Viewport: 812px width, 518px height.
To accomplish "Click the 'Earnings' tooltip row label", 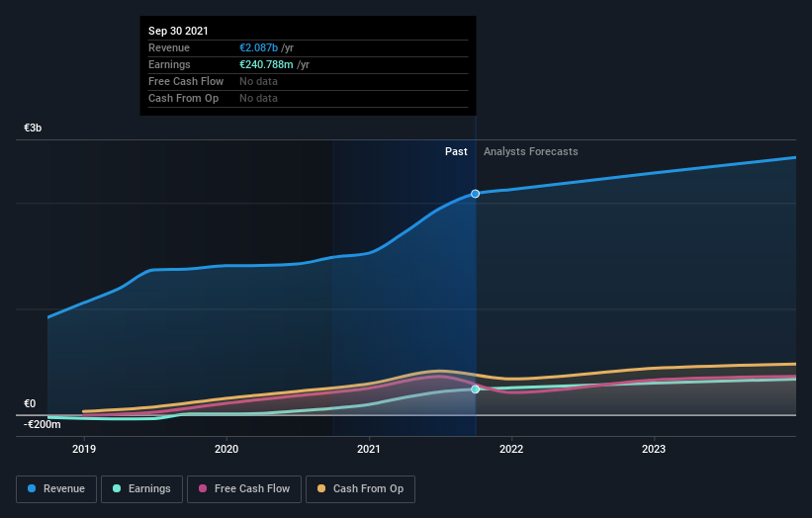I will point(169,64).
